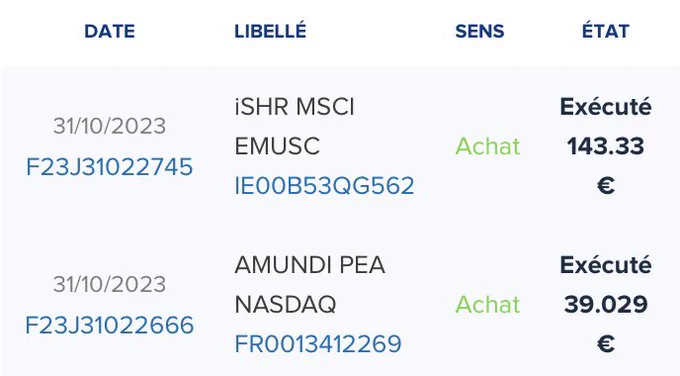680x376 pixels.
Task: Open ISIN link FR0013412269
Action: click(x=318, y=344)
